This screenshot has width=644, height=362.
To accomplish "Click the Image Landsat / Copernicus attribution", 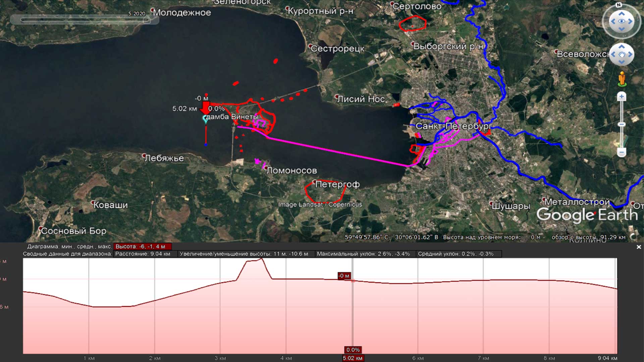I will 320,204.
